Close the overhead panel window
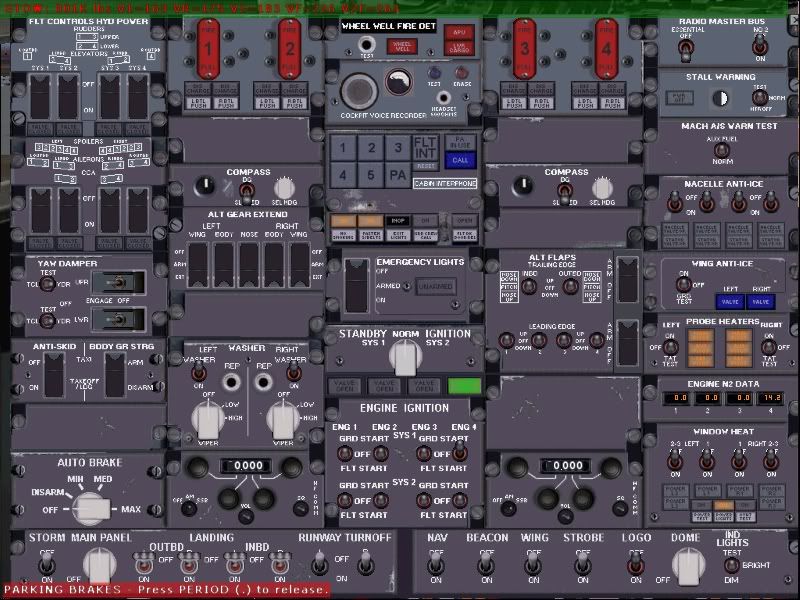 794,20
